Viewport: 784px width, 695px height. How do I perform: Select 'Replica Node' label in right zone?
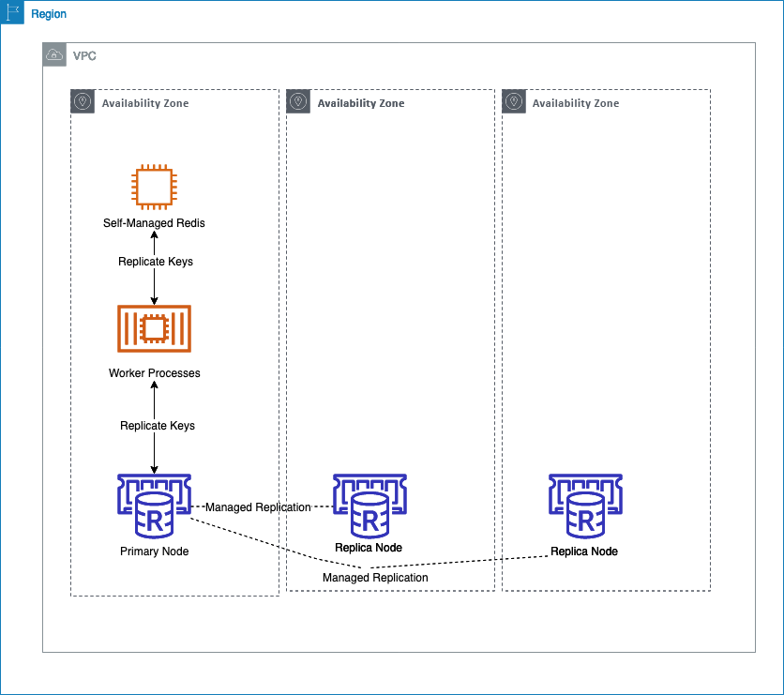[x=584, y=551]
